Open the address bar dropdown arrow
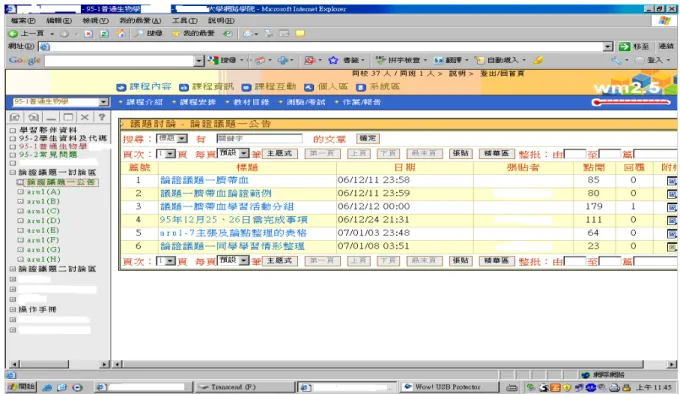Viewport: 680px width, 394px height. pos(608,46)
